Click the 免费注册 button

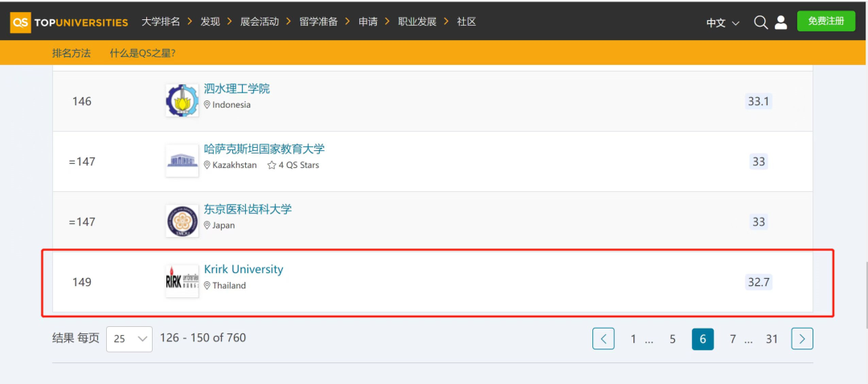[826, 21]
